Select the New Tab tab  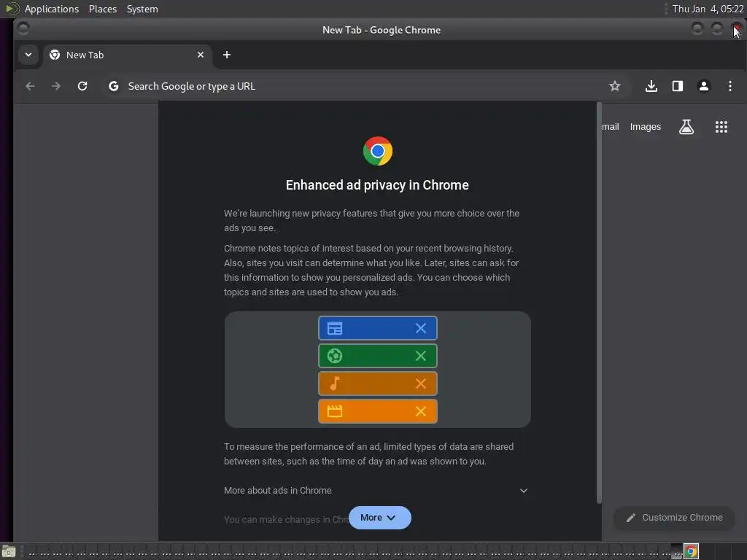[128, 55]
